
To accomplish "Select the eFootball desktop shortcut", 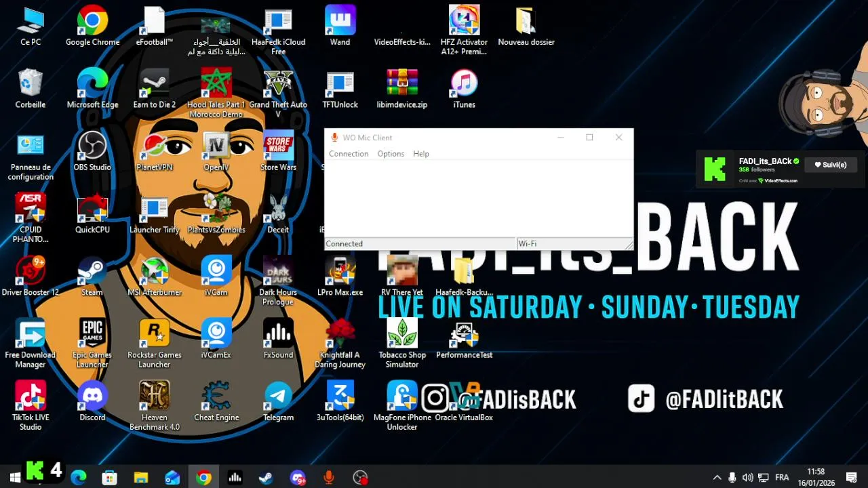I will [x=155, y=27].
